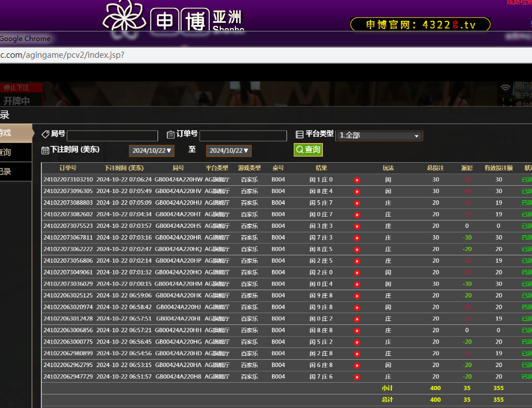Click the Shenbo flower logo

[x=124, y=16]
